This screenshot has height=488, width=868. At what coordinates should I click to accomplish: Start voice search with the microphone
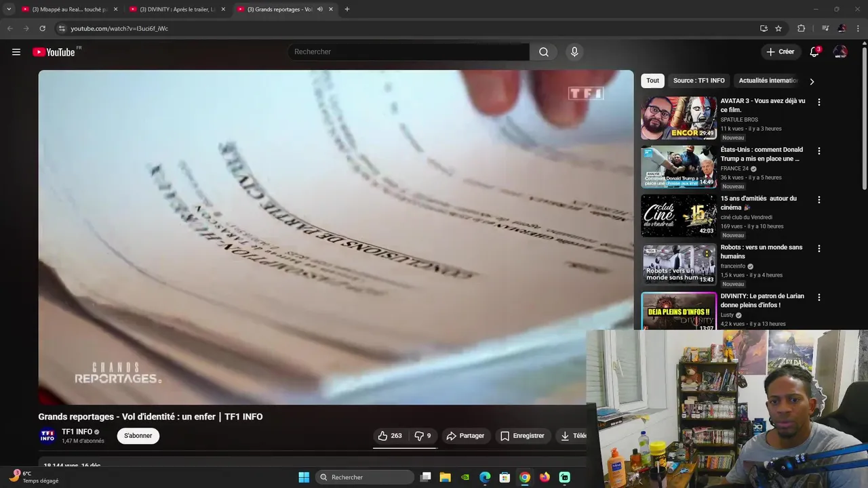[574, 52]
